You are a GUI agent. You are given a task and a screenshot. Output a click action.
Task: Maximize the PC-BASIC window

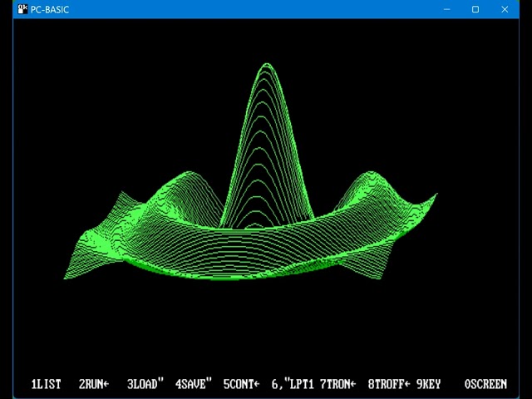[x=475, y=9]
